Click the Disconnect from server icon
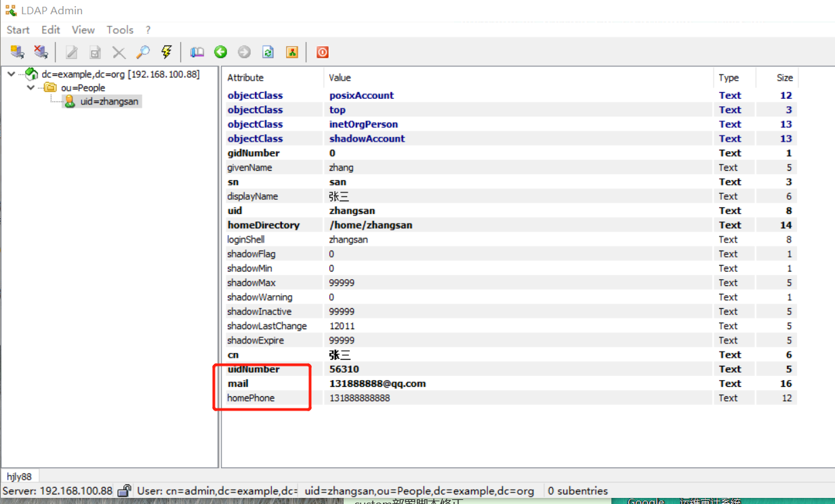The image size is (835, 504). pos(41,52)
